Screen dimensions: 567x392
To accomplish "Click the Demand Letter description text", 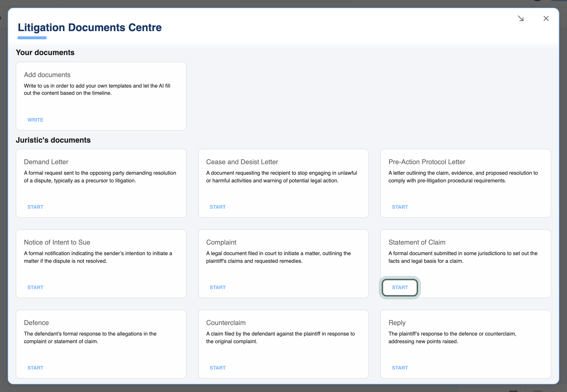I will tap(100, 177).
